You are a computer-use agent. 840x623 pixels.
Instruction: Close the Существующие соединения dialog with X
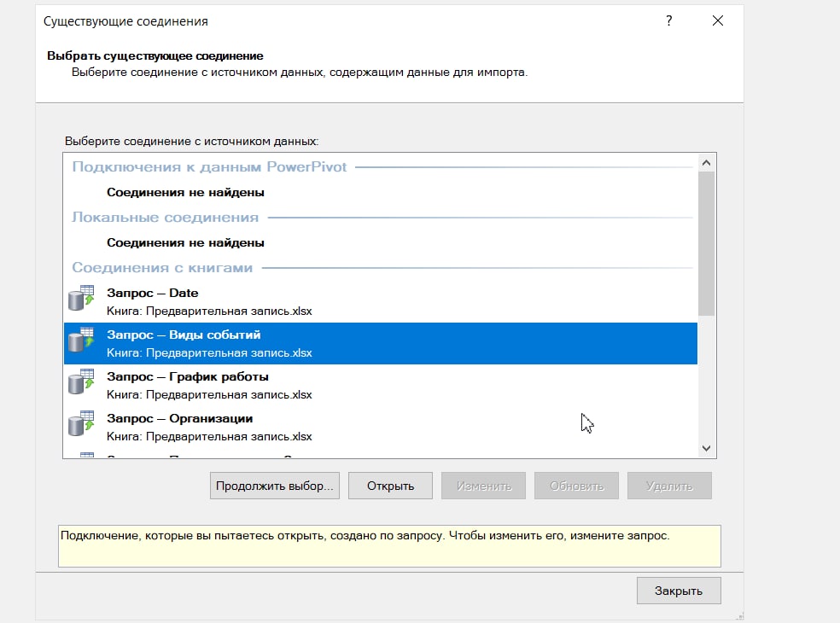click(718, 20)
